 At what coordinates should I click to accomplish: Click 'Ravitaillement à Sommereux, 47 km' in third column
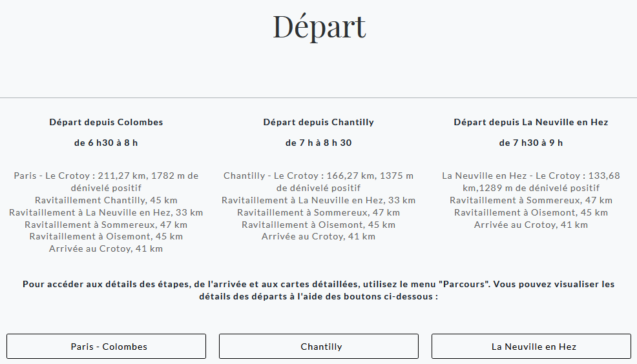[x=531, y=200]
